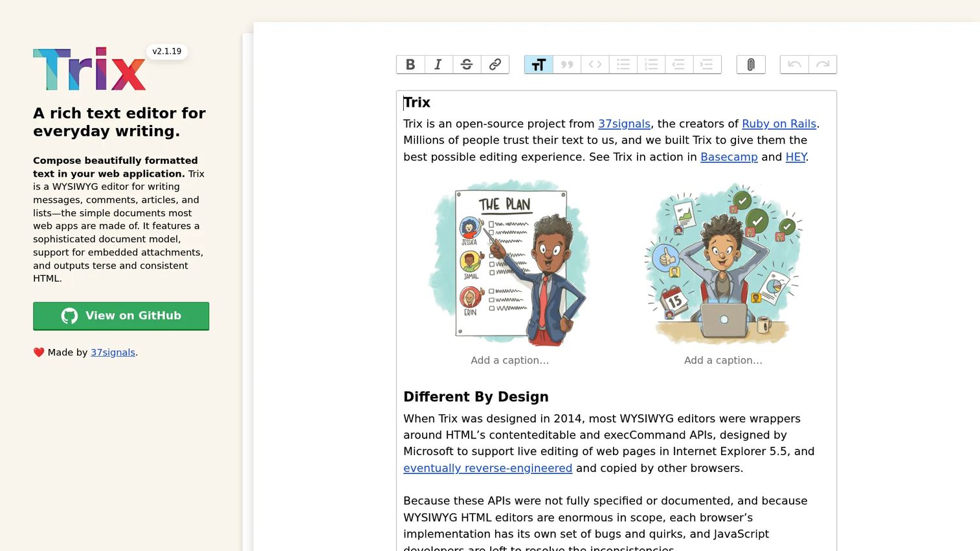Click the Trix heading in the editor
The height and width of the screenshot is (551, 980).
click(x=417, y=102)
